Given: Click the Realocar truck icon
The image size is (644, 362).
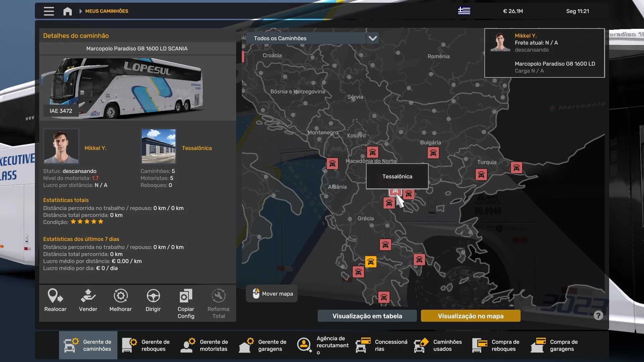Looking at the screenshot, I should tap(55, 296).
